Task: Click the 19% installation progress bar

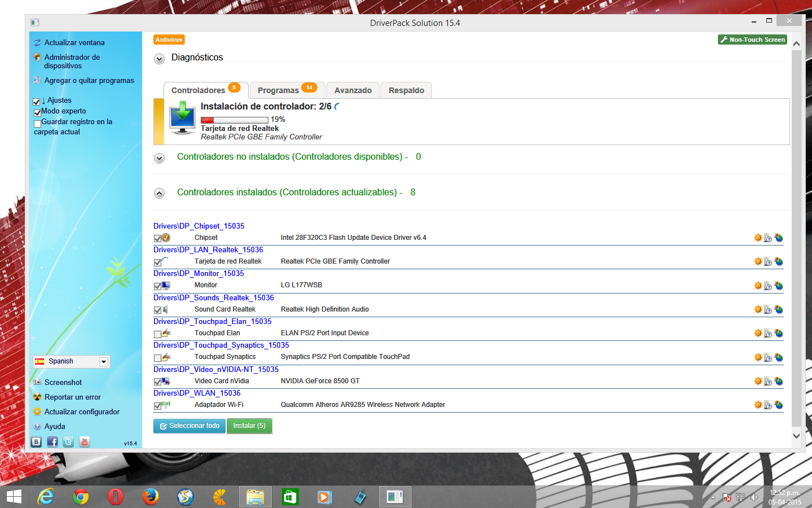Action: click(235, 120)
